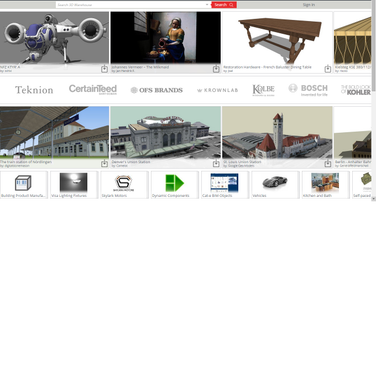This screenshot has height=376, width=376.
Task: Open the Vehicles collection
Action: pyautogui.click(x=275, y=185)
